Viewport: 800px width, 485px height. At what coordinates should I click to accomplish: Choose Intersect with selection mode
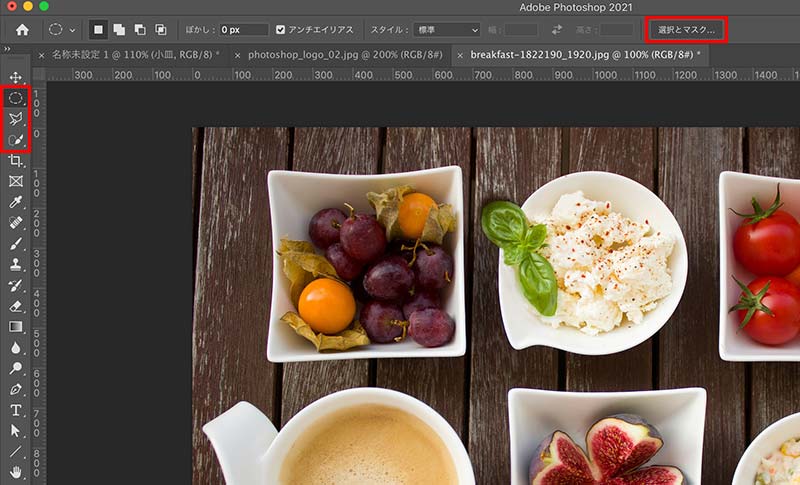pos(160,30)
